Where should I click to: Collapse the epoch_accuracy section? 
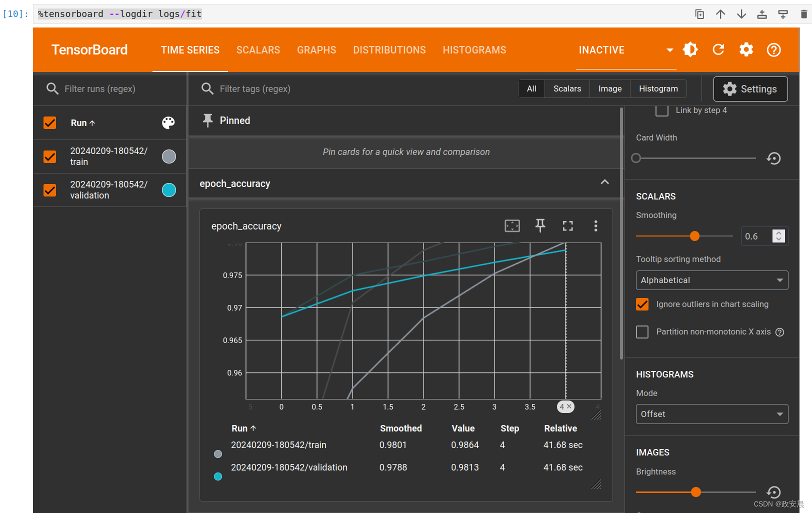[604, 182]
